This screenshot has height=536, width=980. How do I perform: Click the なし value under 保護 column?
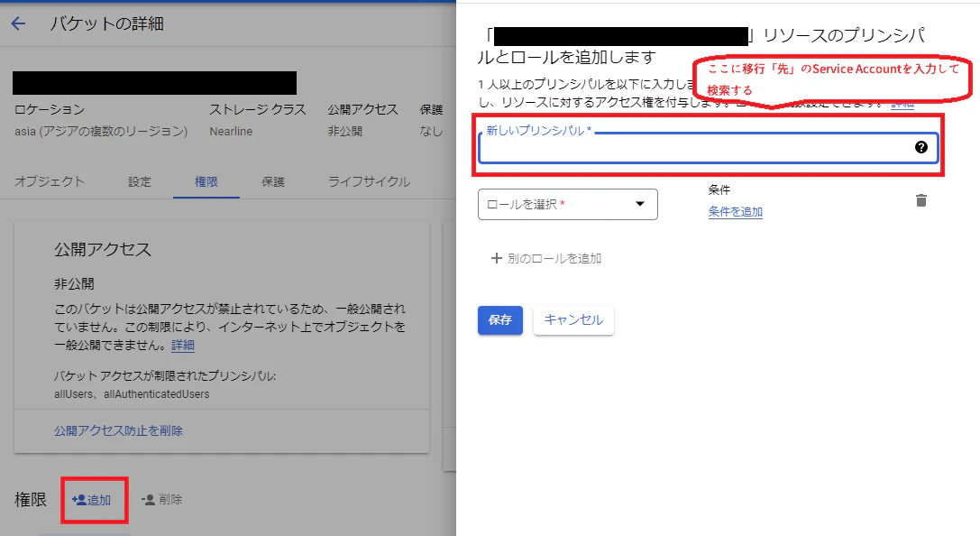click(x=431, y=132)
